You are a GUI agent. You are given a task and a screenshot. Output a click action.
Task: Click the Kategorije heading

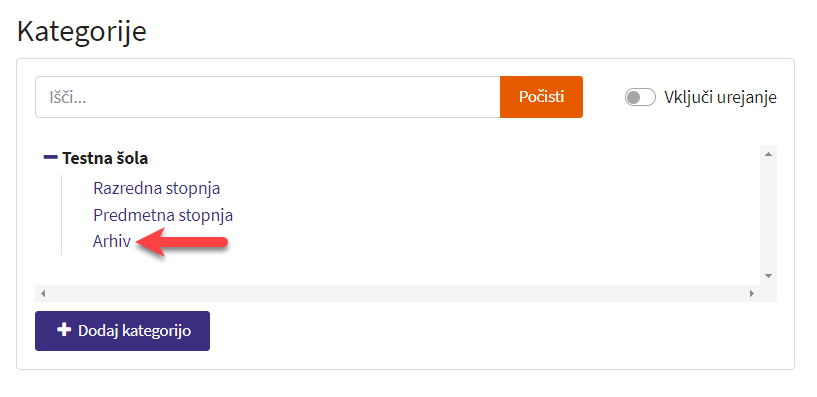point(82,31)
